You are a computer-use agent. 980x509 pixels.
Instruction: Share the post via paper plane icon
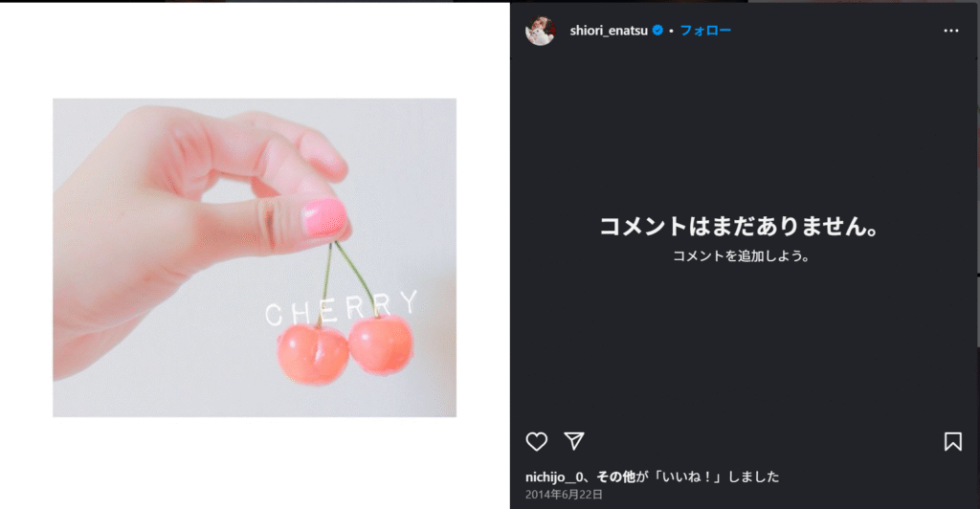pyautogui.click(x=574, y=441)
